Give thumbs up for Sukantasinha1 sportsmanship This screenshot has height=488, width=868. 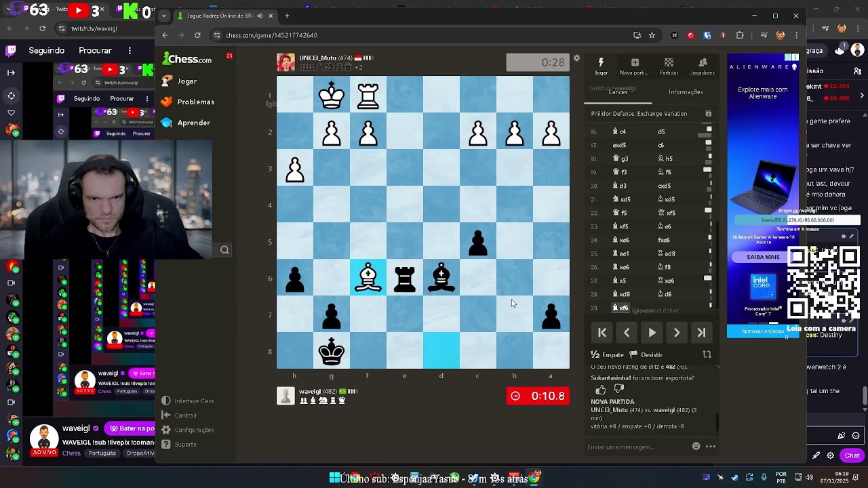tap(601, 389)
